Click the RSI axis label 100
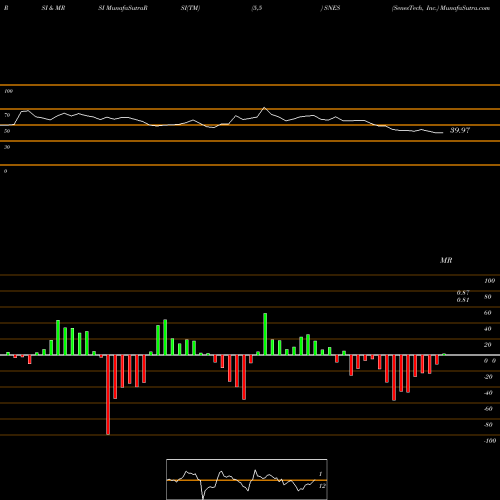500x500 pixels. 8,91
